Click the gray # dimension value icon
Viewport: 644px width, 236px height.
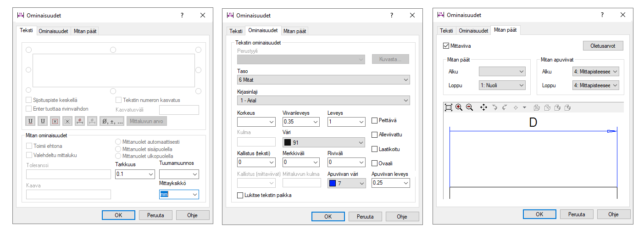click(92, 121)
